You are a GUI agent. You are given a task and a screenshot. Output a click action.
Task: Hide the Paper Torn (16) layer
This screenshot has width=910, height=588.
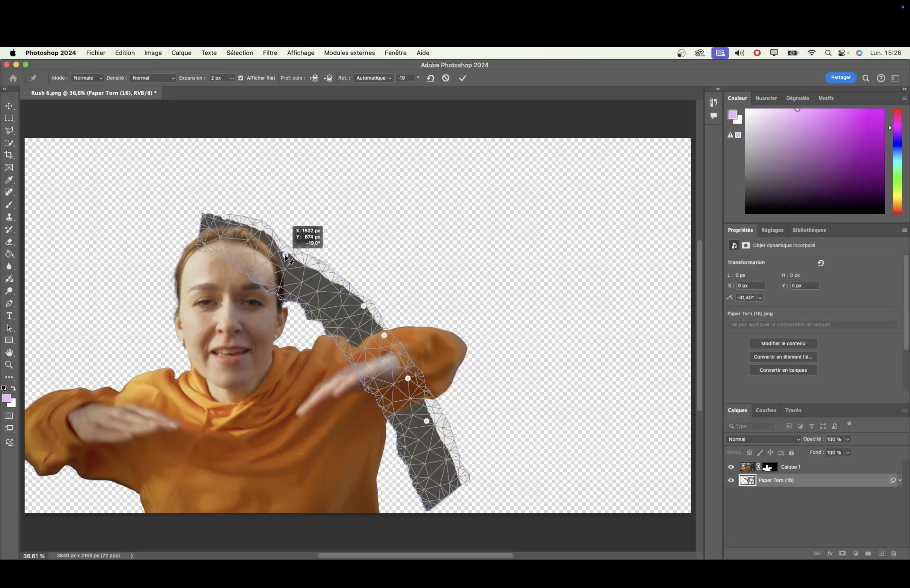(x=731, y=480)
